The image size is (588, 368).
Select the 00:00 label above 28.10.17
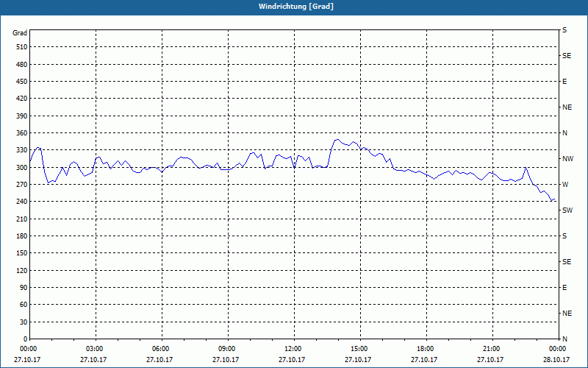pyautogui.click(x=558, y=349)
